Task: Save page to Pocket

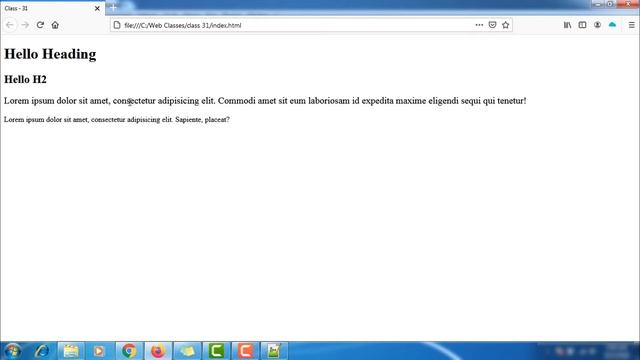Action: [492, 25]
